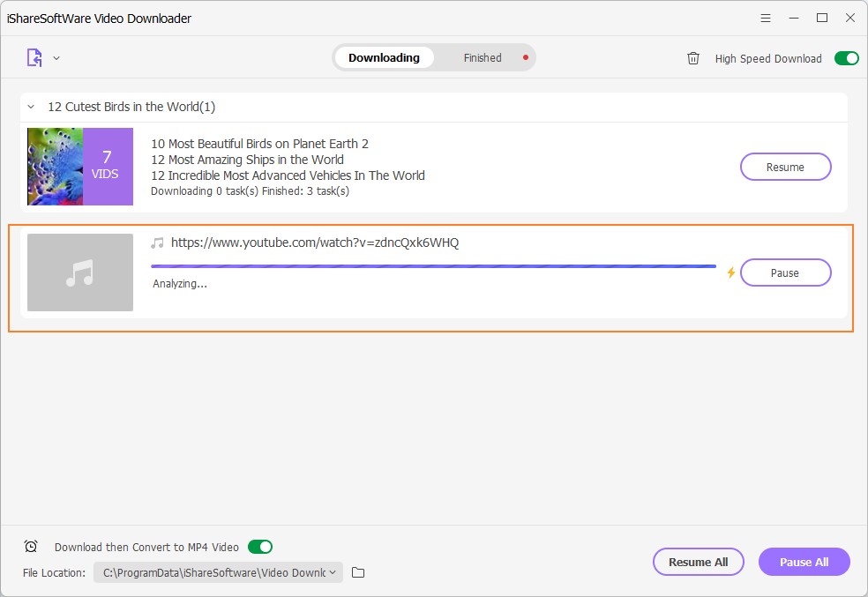Viewport: 868px width, 597px height.
Task: Select '12 Most Amazing Ships in the World'
Action: (x=248, y=160)
